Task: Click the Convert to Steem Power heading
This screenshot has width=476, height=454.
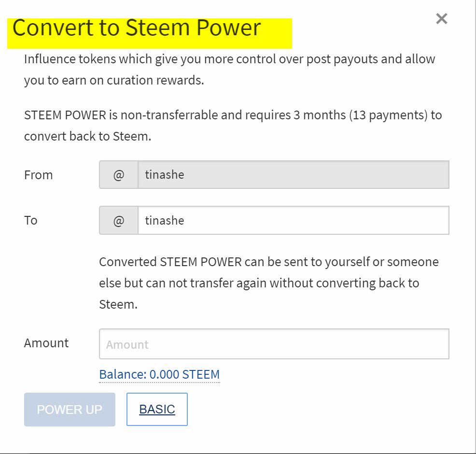Action: pos(137,28)
